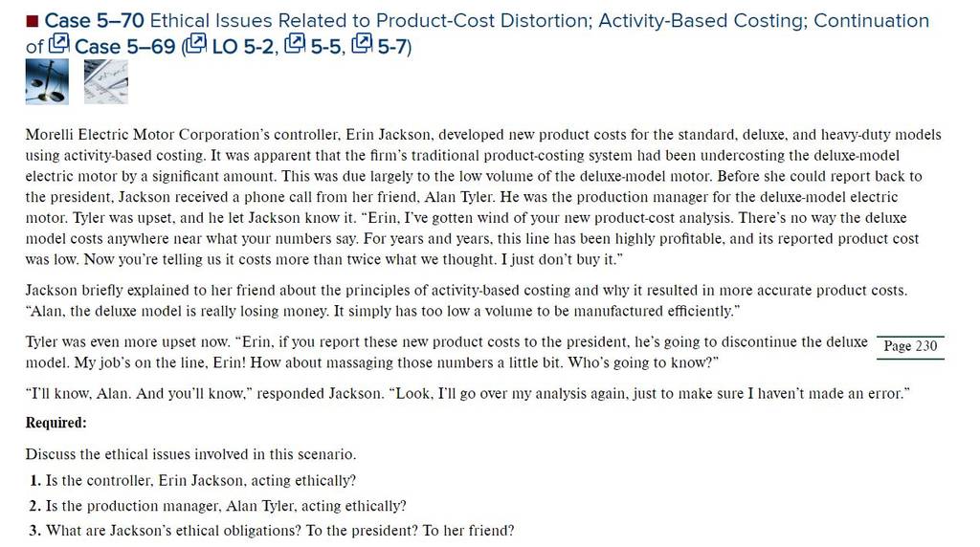Click the external link icon before LO 5-2
The height and width of the screenshot is (547, 980).
tap(196, 44)
